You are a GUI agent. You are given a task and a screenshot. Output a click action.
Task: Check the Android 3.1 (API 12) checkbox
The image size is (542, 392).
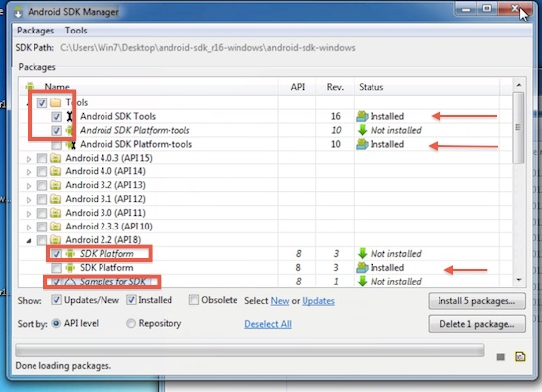[x=42, y=199]
